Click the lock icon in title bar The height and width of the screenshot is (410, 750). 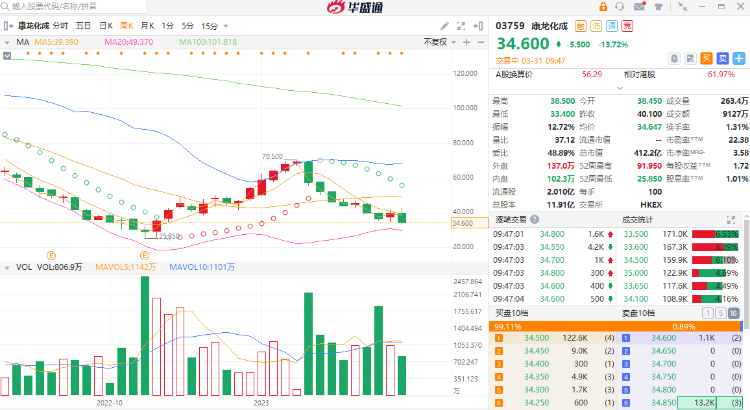coord(603,8)
